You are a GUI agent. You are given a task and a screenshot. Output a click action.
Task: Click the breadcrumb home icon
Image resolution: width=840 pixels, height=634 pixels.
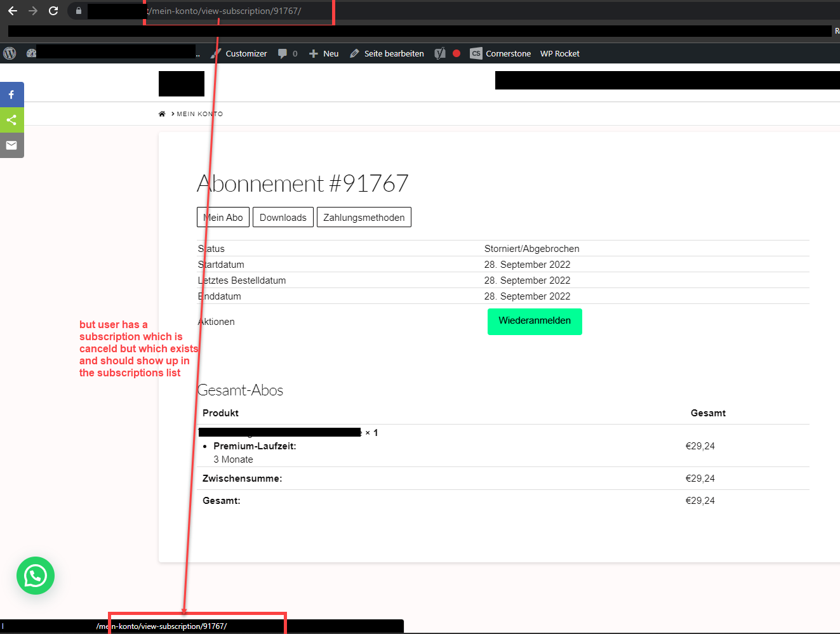coord(162,114)
